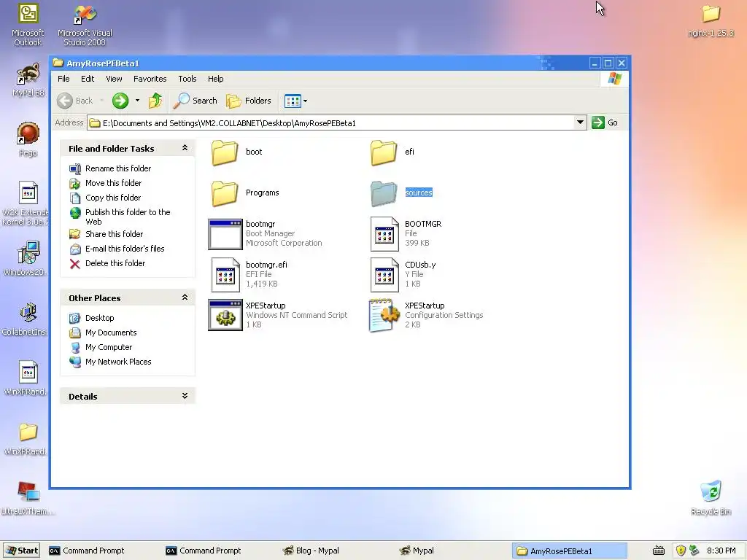The height and width of the screenshot is (560, 747).
Task: Click the 8:30 PM clock
Action: (721, 551)
